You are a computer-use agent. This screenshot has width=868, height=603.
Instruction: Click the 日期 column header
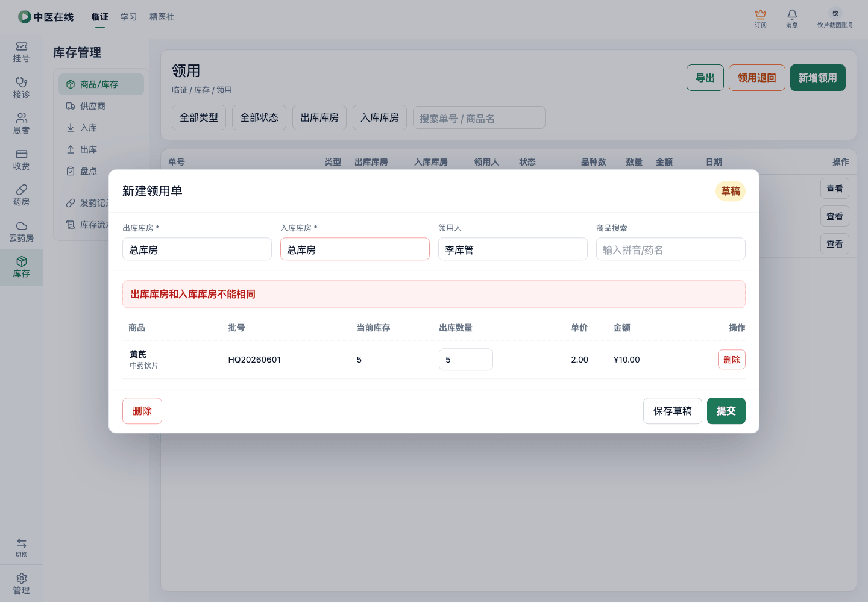[x=714, y=162]
